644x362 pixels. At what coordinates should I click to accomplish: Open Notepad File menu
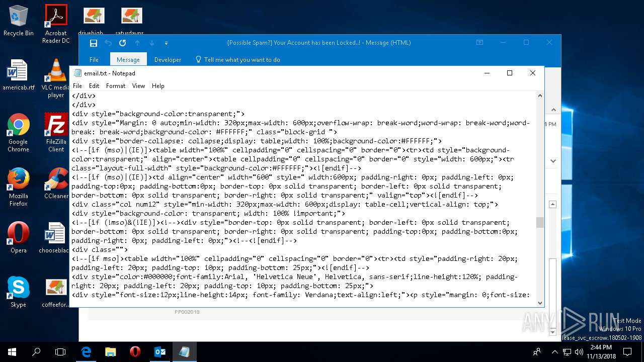pos(77,86)
